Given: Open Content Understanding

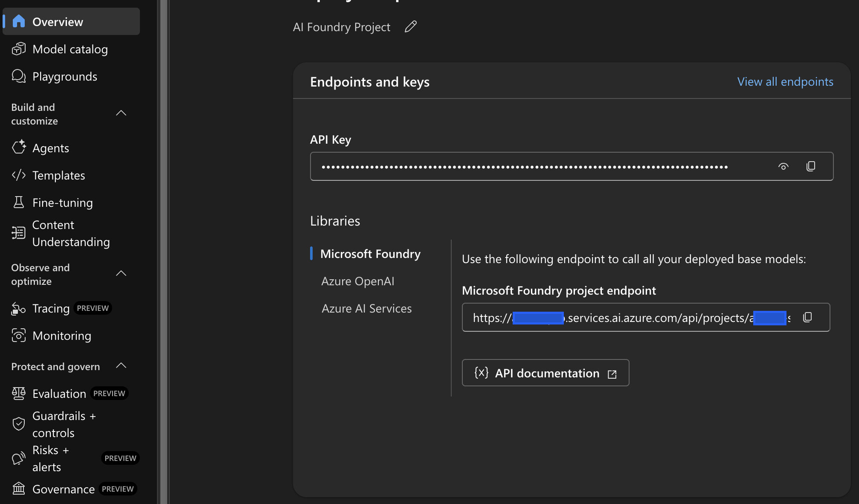Looking at the screenshot, I should pos(71,233).
